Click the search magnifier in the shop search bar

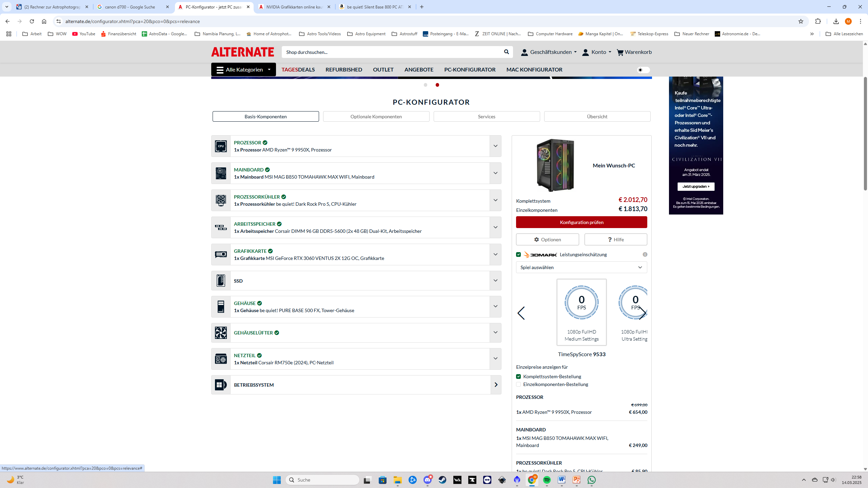506,52
